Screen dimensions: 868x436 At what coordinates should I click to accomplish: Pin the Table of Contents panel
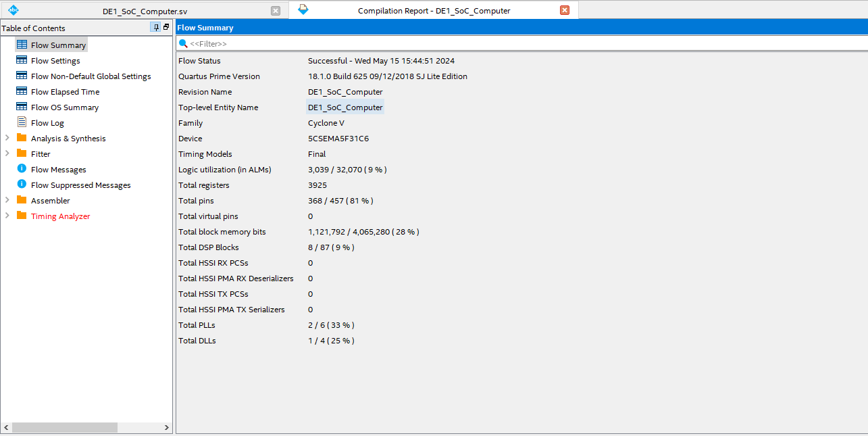[x=157, y=27]
